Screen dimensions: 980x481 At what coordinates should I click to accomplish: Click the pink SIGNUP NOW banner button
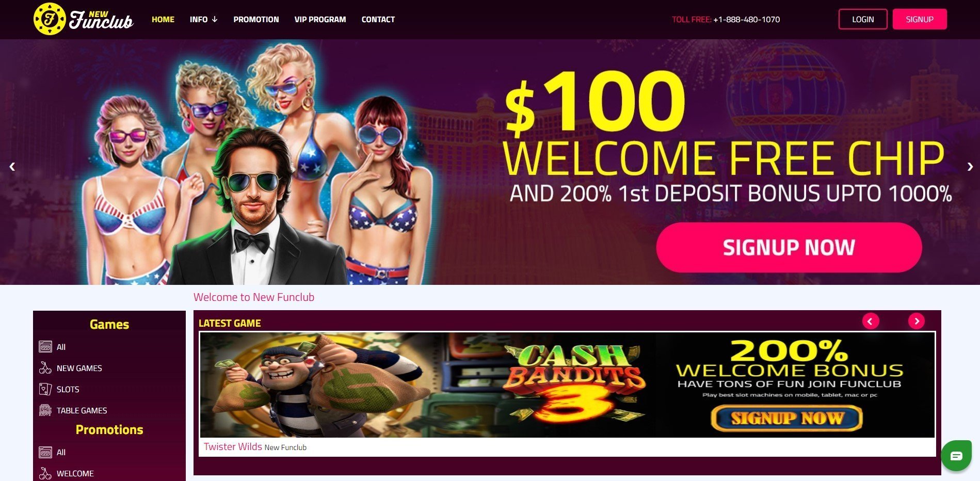coord(789,247)
